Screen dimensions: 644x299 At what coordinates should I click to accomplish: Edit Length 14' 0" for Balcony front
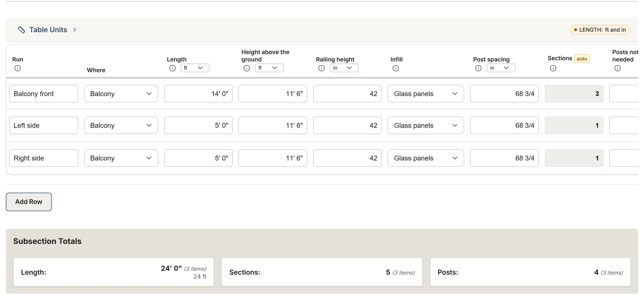[198, 94]
